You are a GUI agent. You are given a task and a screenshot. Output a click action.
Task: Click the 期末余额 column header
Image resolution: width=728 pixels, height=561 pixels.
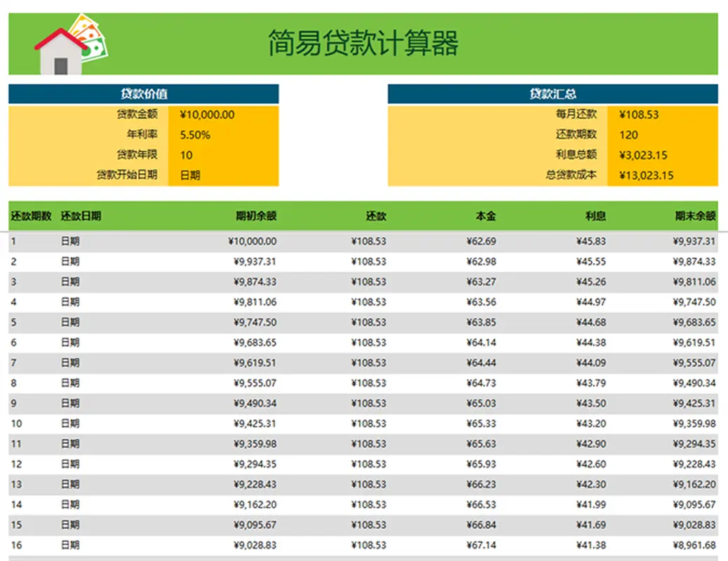pos(695,216)
